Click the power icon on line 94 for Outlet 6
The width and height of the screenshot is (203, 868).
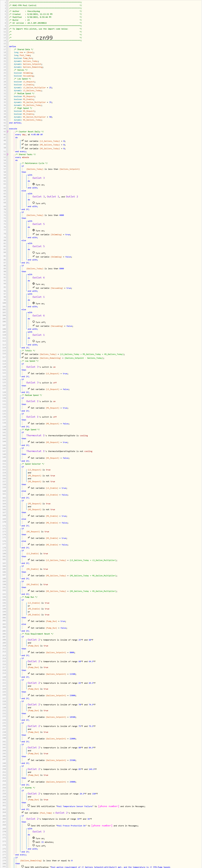click(34, 284)
